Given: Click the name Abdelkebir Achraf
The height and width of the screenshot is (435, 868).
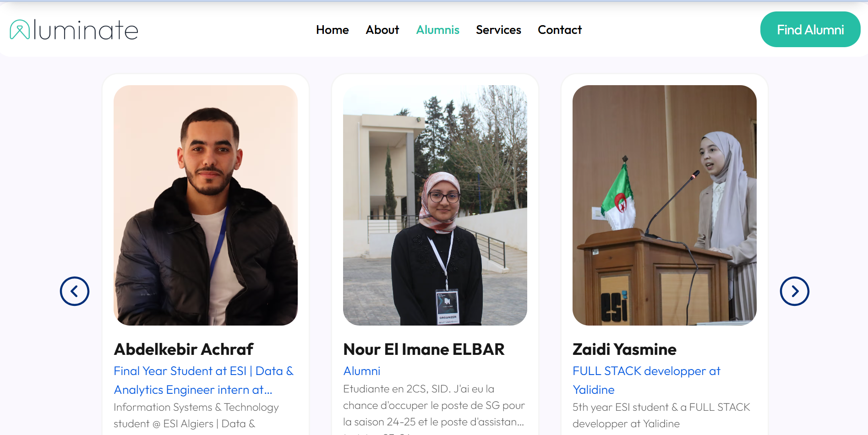Looking at the screenshot, I should (x=184, y=349).
